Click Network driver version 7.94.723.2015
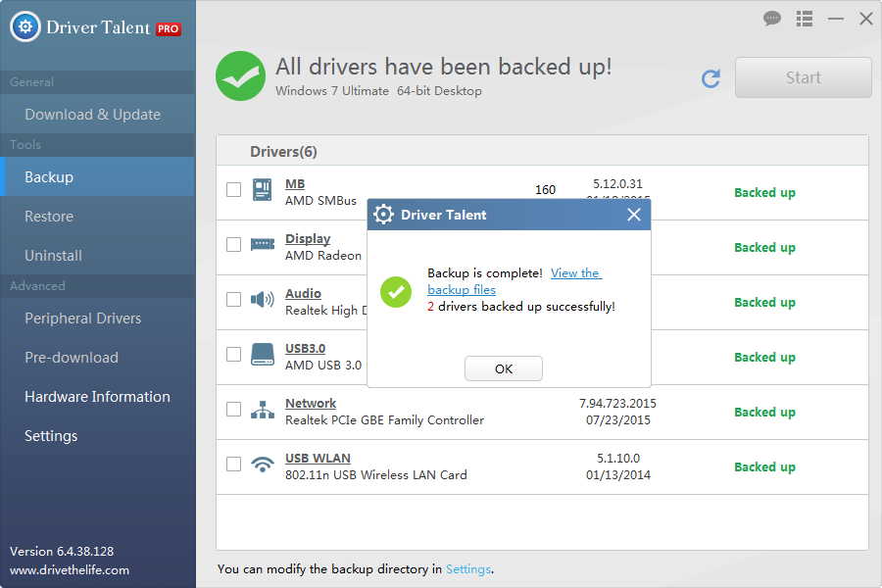Viewport: 882px width, 588px height. coord(617,404)
